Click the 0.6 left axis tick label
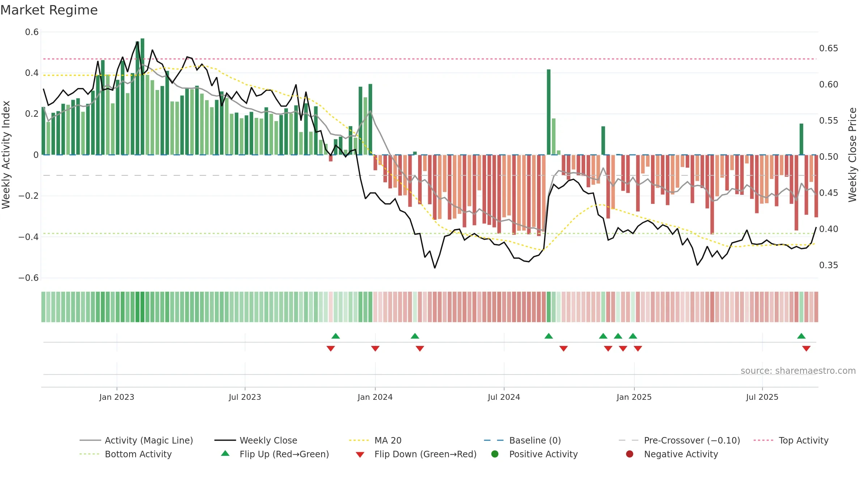The height and width of the screenshot is (488, 868). (x=32, y=32)
